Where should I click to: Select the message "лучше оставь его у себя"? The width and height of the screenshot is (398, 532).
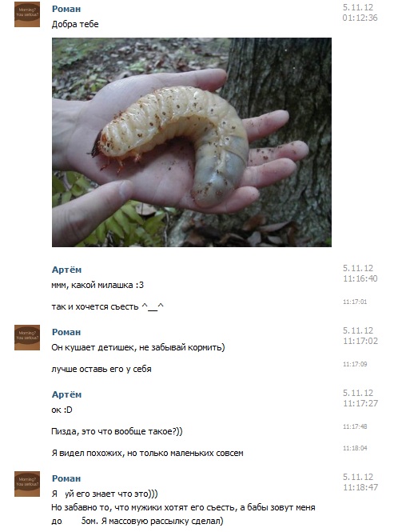click(x=101, y=369)
